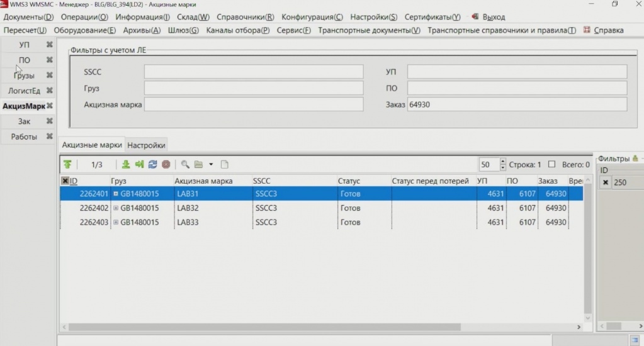Go to last page with the green right arrow

(139, 165)
